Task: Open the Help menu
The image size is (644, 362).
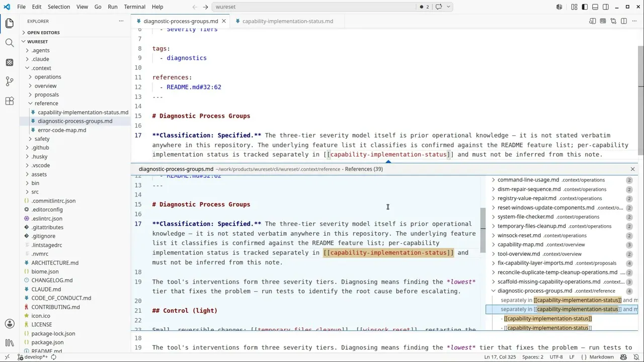Action: (x=157, y=7)
